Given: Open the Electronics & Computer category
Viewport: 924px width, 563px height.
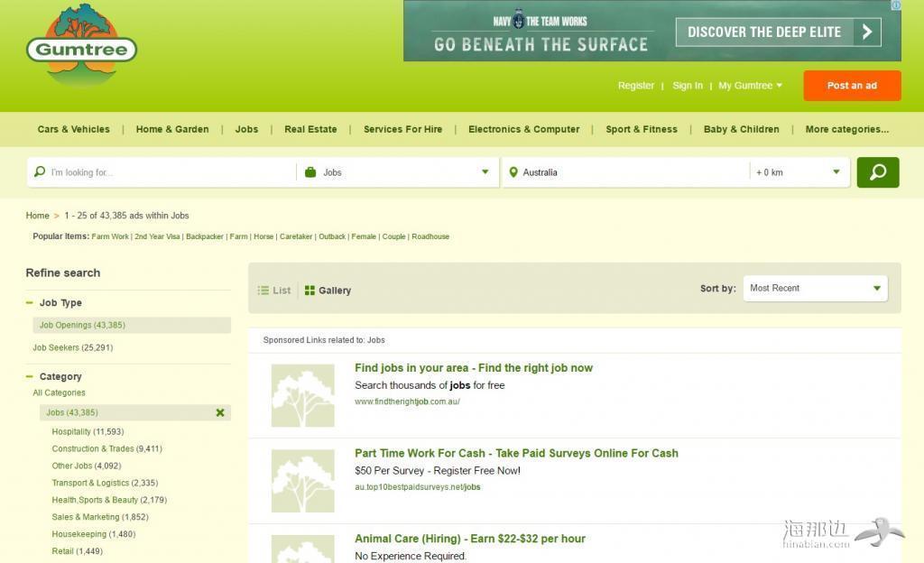Looking at the screenshot, I should click(x=524, y=129).
